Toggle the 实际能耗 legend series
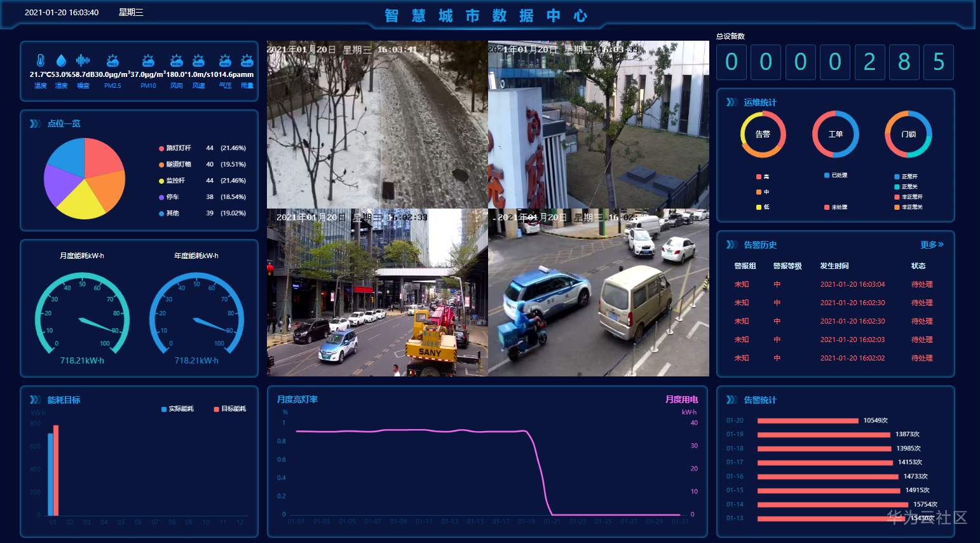Screen dimensions: 980x543 tap(177, 409)
